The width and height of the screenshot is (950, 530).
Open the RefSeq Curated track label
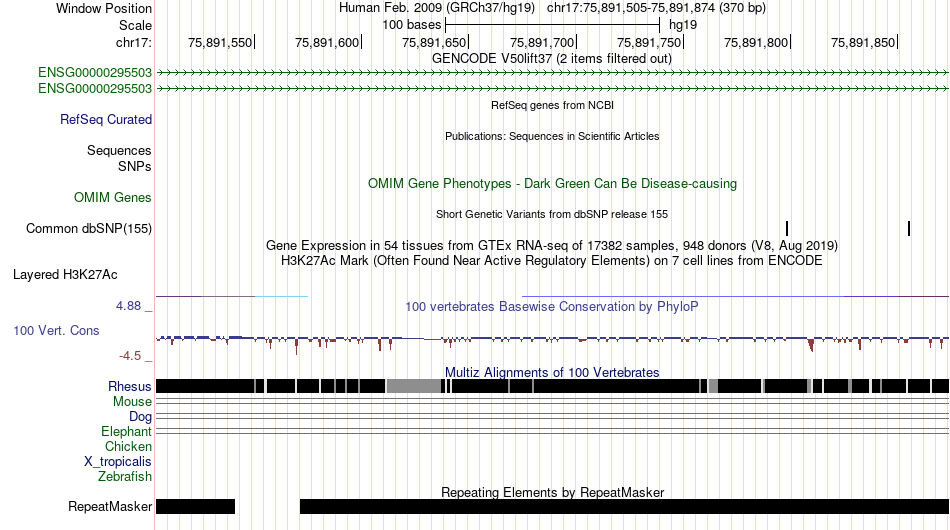coord(106,119)
